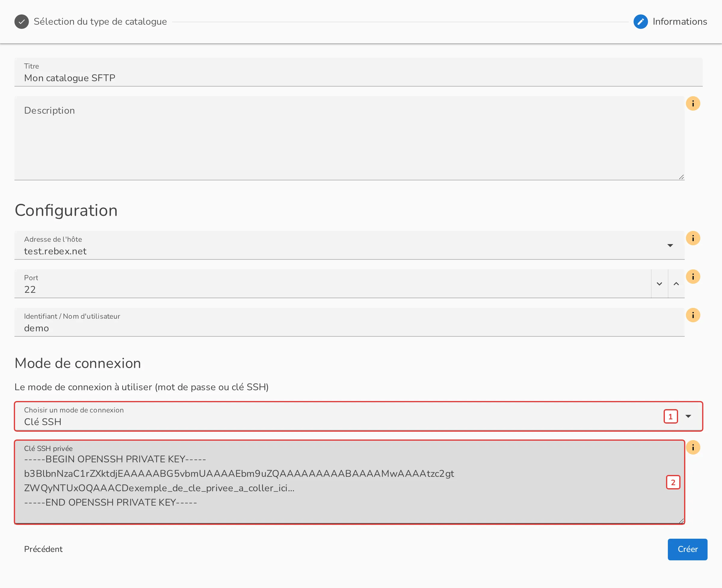The width and height of the screenshot is (722, 588).
Task: Decrease the Port value with down chevron
Action: [659, 284]
